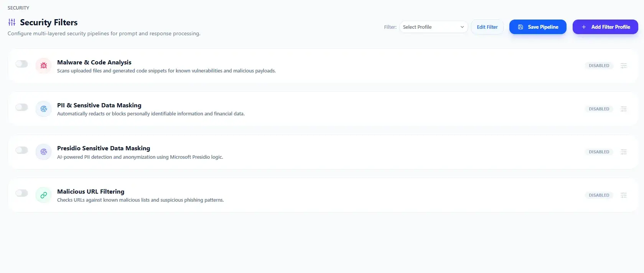Viewport: 644px width, 273px height.
Task: Enable Presidio Sensitive Data Masking toggle
Action: pos(22,150)
